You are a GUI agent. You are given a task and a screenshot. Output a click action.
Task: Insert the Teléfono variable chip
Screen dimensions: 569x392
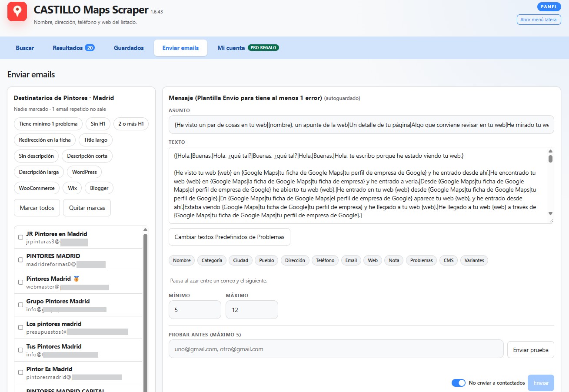pos(325,260)
